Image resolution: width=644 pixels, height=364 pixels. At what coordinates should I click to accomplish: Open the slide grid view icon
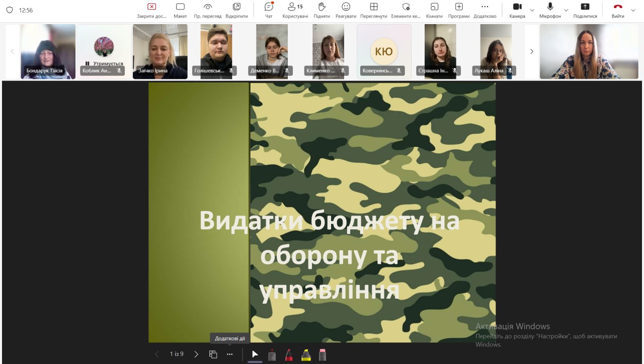[x=213, y=354]
